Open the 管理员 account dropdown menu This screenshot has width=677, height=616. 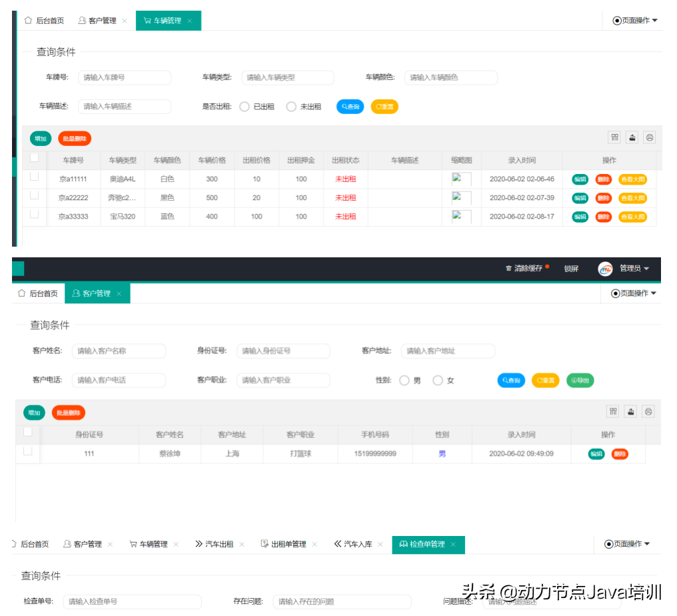(631, 269)
